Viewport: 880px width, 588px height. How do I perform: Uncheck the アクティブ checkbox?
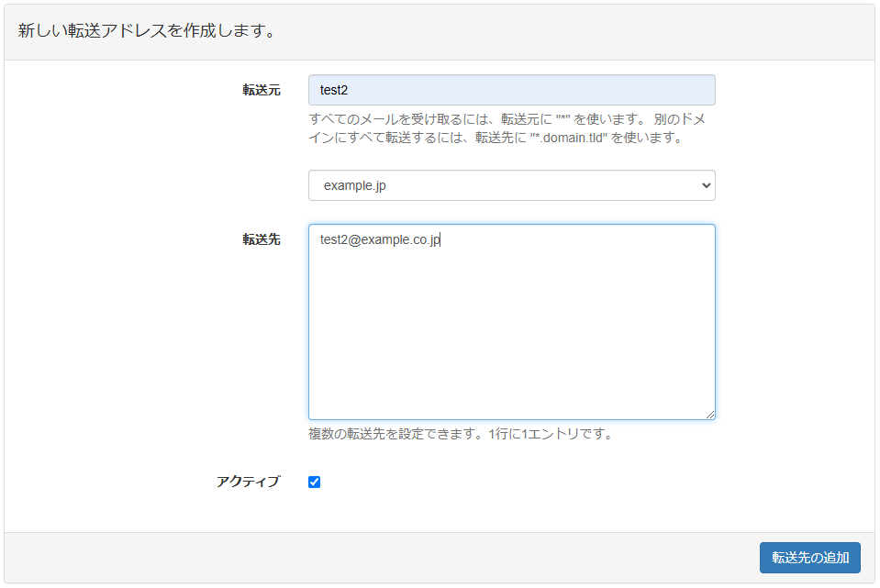tap(314, 482)
